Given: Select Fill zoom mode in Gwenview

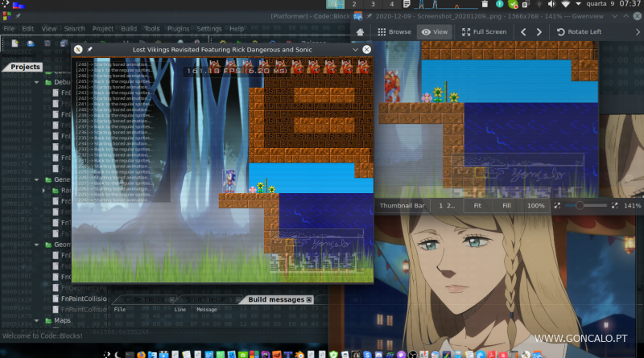Looking at the screenshot, I should (506, 206).
